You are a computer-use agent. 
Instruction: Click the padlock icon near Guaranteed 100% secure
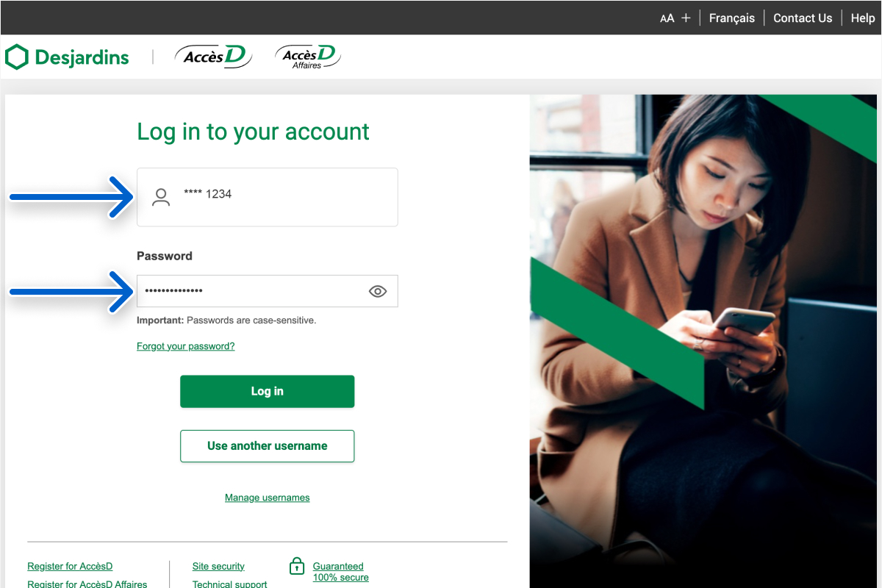click(297, 566)
